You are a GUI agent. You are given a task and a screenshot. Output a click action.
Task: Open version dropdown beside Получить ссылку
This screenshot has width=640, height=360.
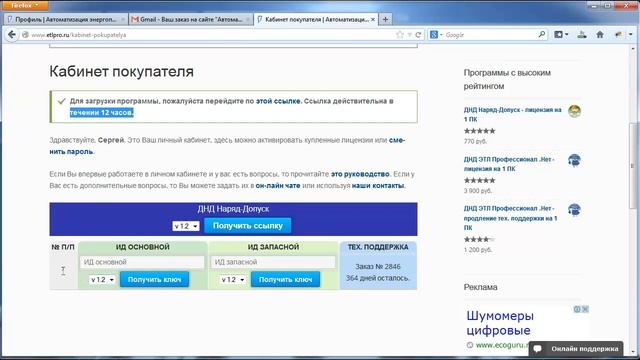(186, 226)
